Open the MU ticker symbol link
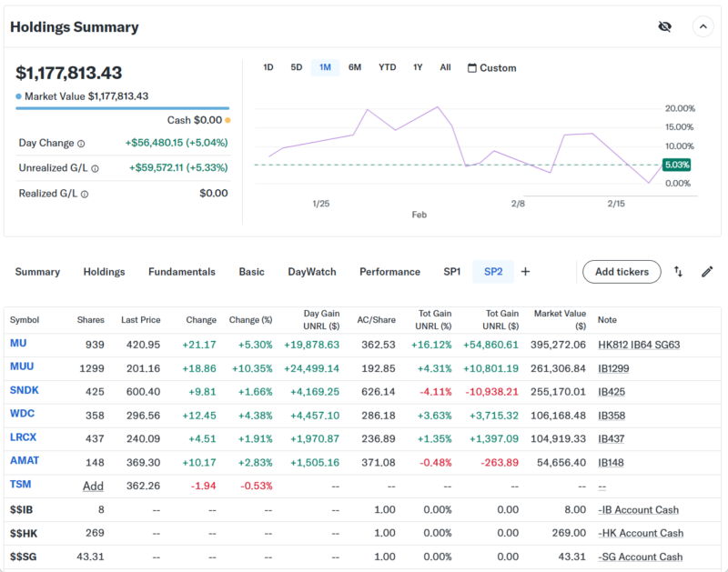Image resolution: width=728 pixels, height=572 pixels. click(18, 344)
